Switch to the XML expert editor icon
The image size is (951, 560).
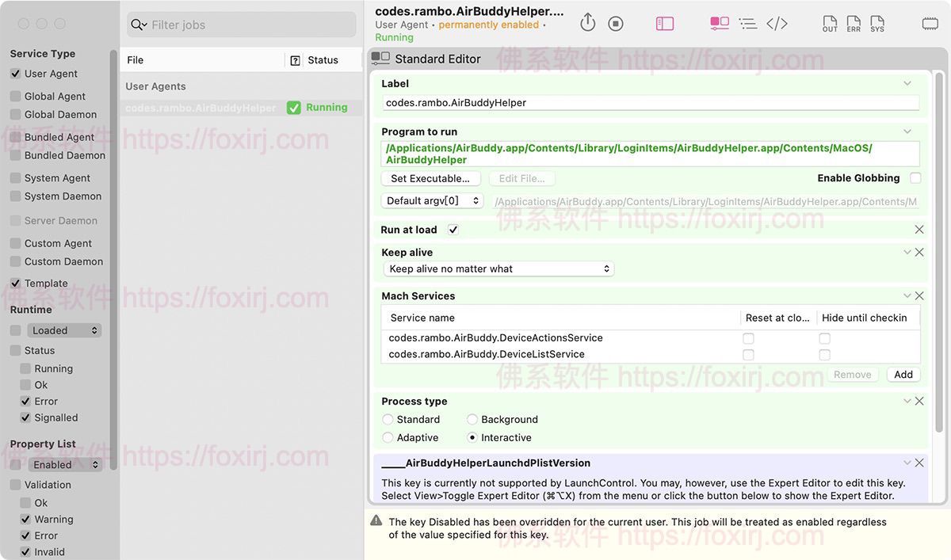[x=777, y=24]
